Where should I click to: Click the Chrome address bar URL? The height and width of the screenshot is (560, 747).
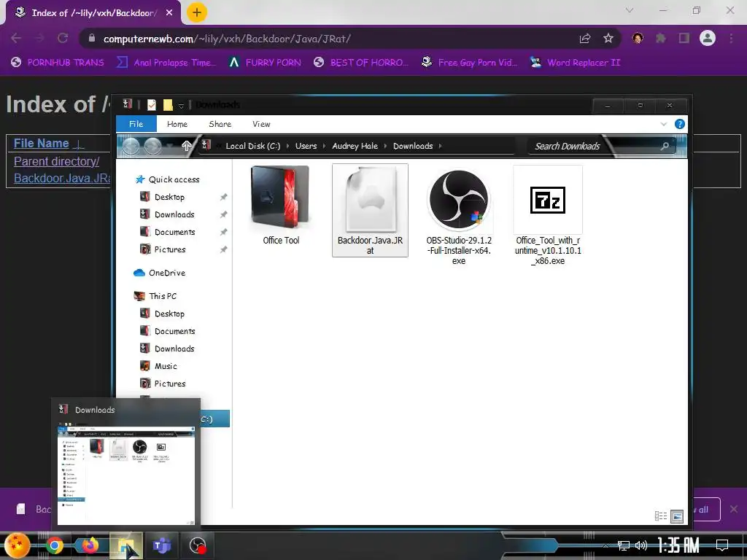(x=227, y=39)
